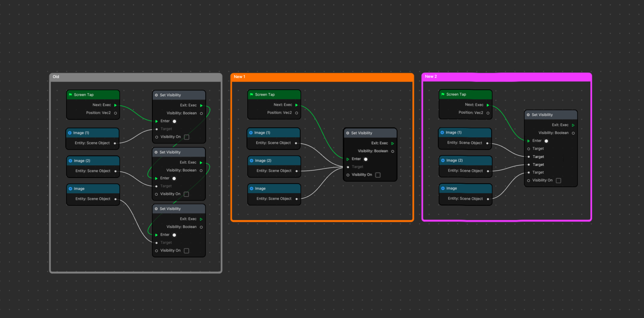
Task: Check Visibility On in Old's top Set Visibility node
Action: tap(186, 137)
